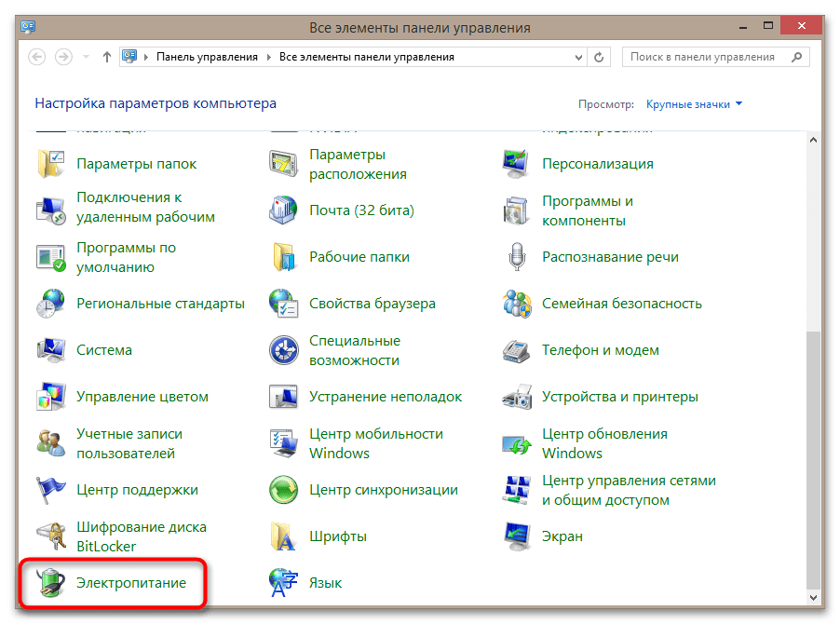Open the Крупные значки view dropdown
This screenshot has width=840, height=624.
coord(694,104)
